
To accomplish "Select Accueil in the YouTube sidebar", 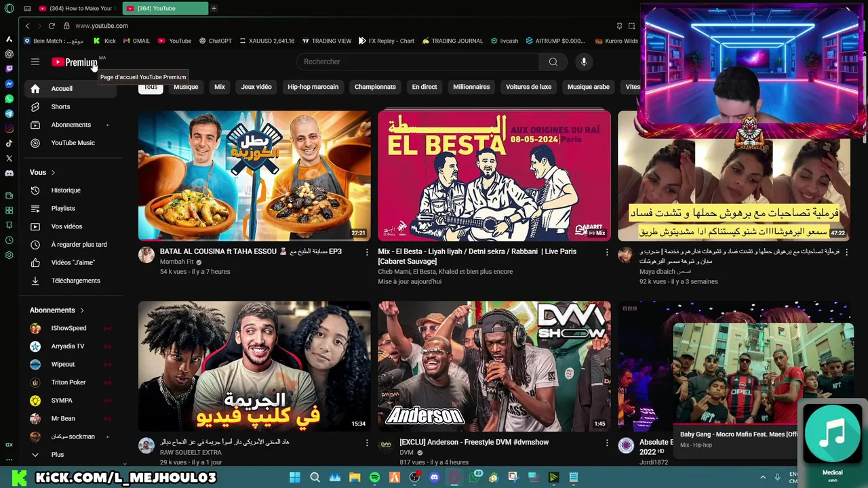I will (71, 88).
